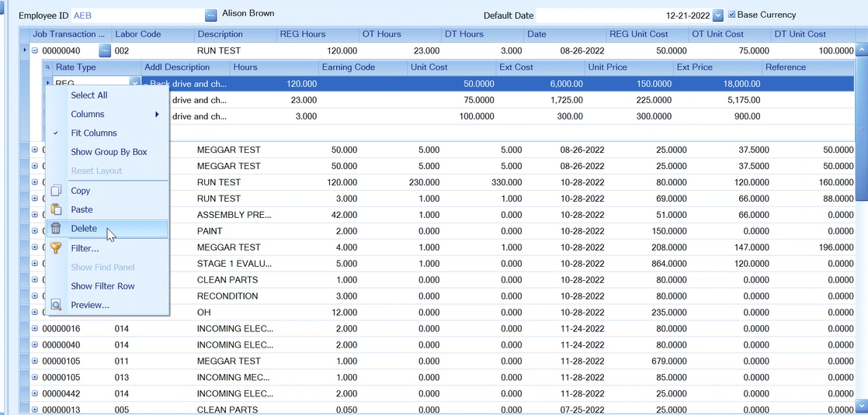
Task: Click the DT Unit Cost column header
Action: pyautogui.click(x=813, y=34)
